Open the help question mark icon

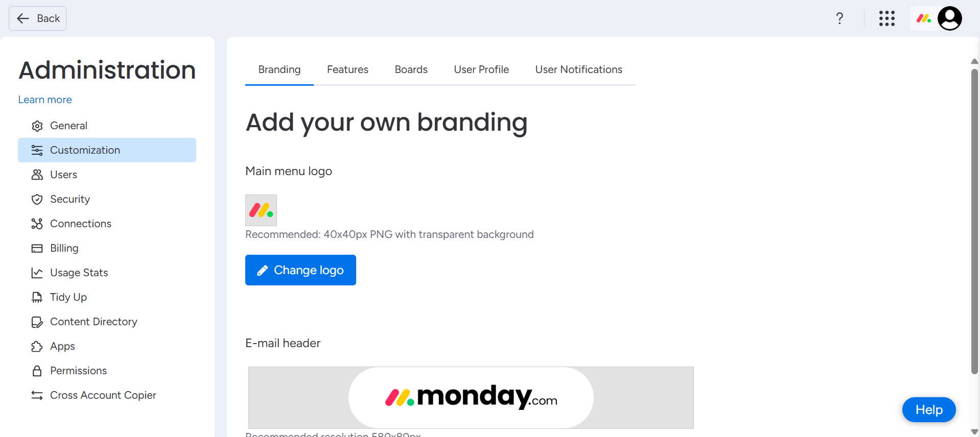839,18
